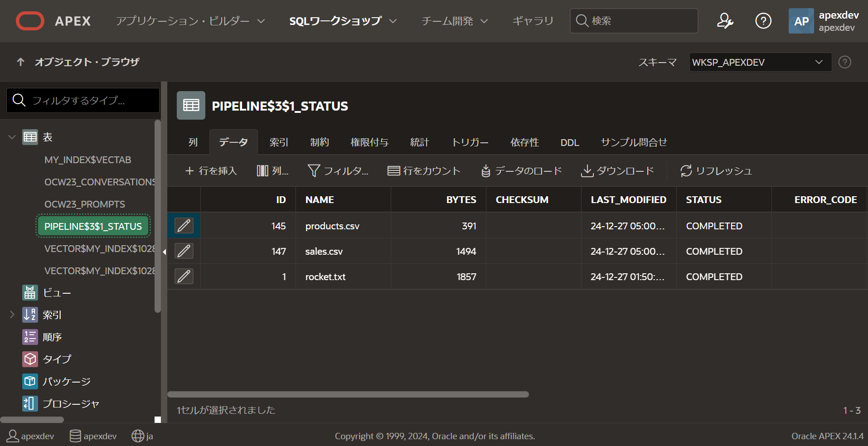Select MY_INDEX$VECTAB table in tree
The height and width of the screenshot is (446, 868).
coord(88,160)
